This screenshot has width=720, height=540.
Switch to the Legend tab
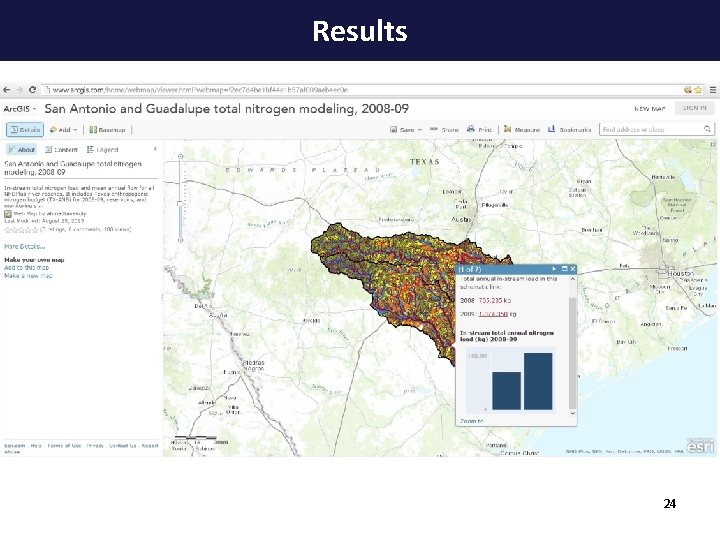click(x=102, y=150)
